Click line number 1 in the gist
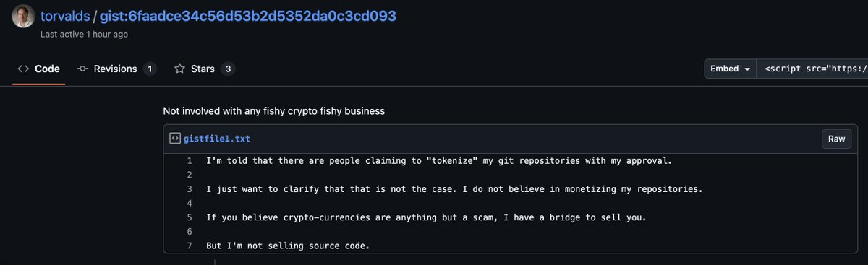Image resolution: width=868 pixels, height=265 pixels. tap(189, 161)
